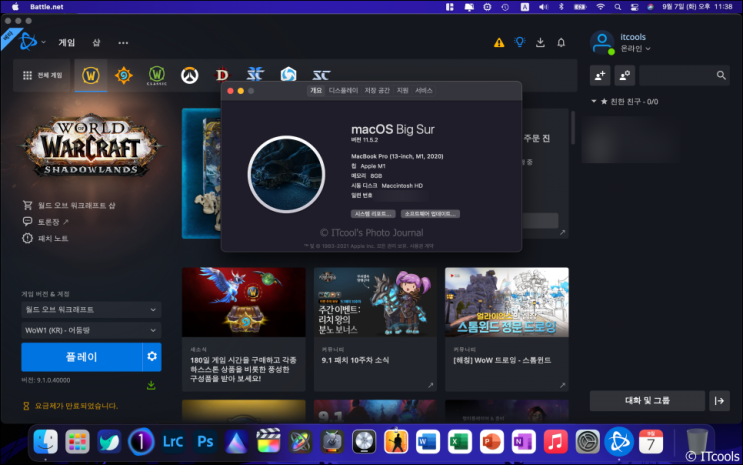This screenshot has width=743, height=465.
Task: Switch to 디스플레이 tab in About window
Action: [x=343, y=91]
